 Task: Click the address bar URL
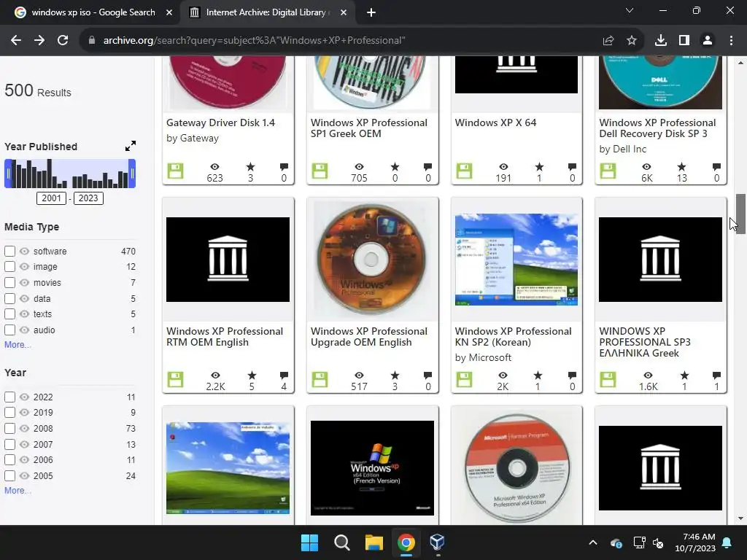coord(254,41)
